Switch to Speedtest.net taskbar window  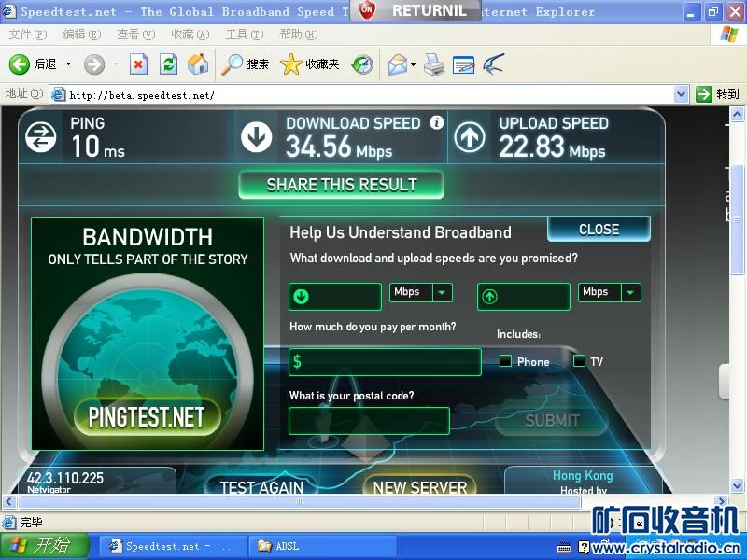(x=174, y=546)
